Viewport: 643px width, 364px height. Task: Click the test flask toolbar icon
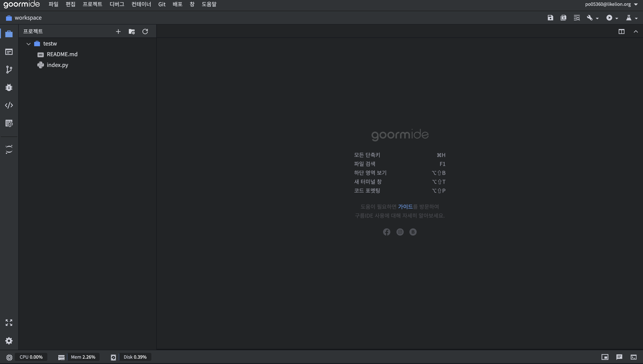(x=628, y=18)
